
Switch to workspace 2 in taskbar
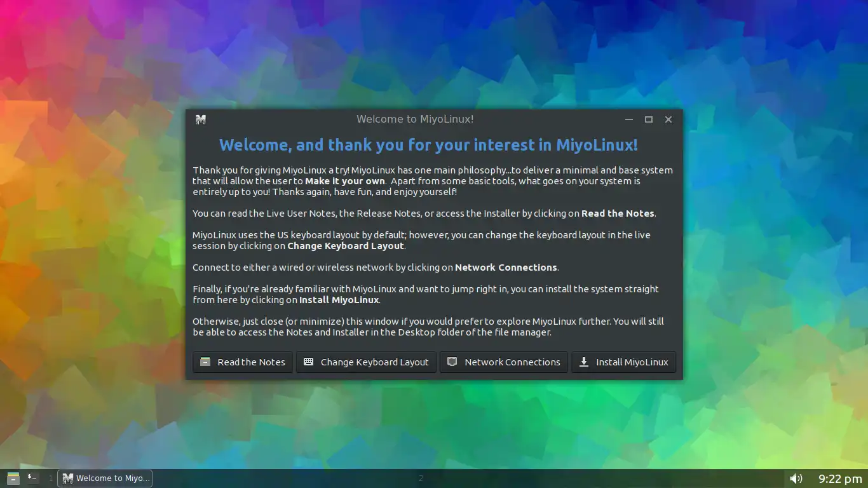pyautogui.click(x=421, y=478)
